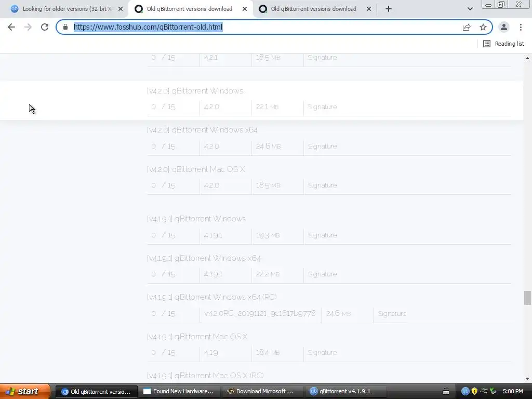Open the Chrome profile menu
532x399 pixels.
(x=504, y=27)
